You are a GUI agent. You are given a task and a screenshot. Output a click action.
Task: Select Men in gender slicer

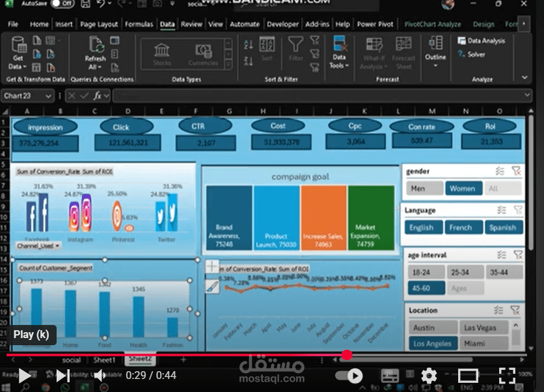[425, 189]
